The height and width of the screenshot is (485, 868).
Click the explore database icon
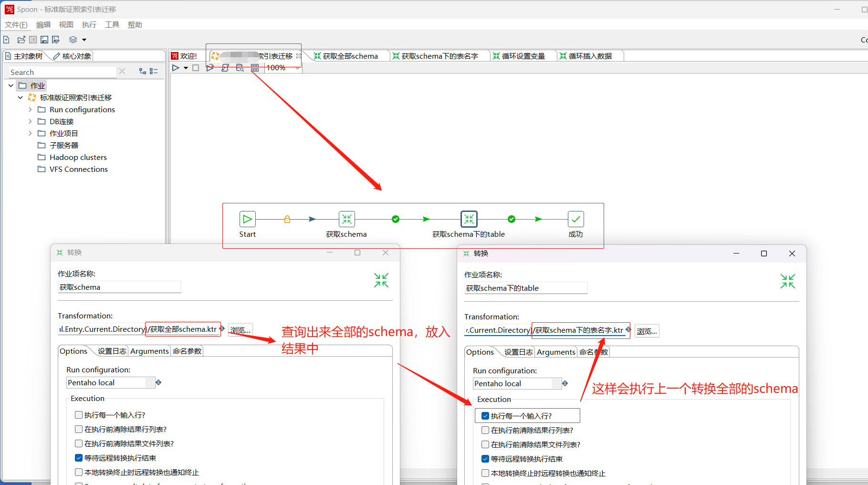coord(240,68)
